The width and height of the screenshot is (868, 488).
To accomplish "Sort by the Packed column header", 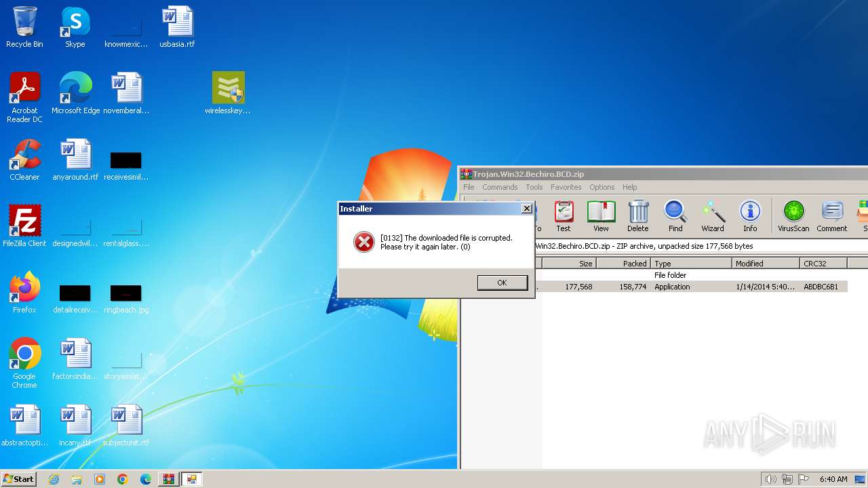I will 623,264.
